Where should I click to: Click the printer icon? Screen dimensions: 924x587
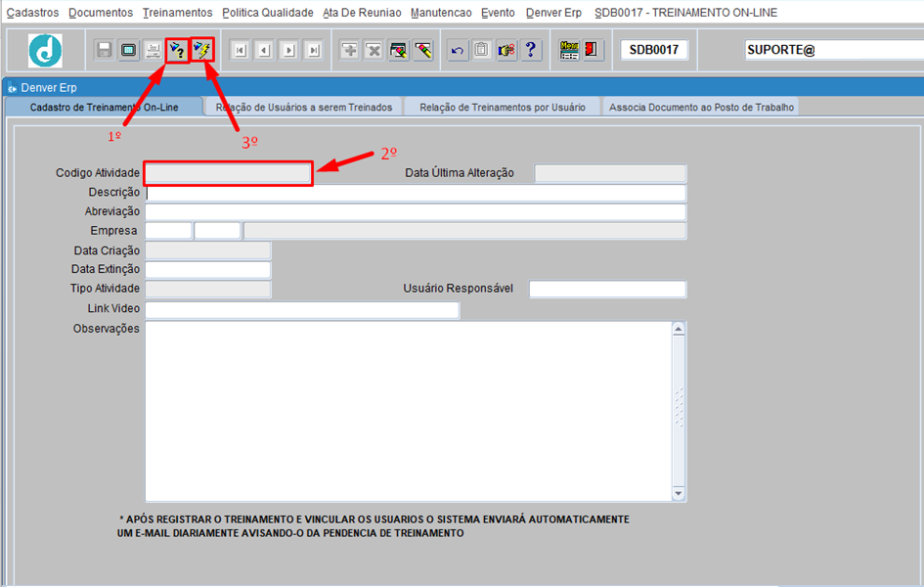click(x=154, y=50)
